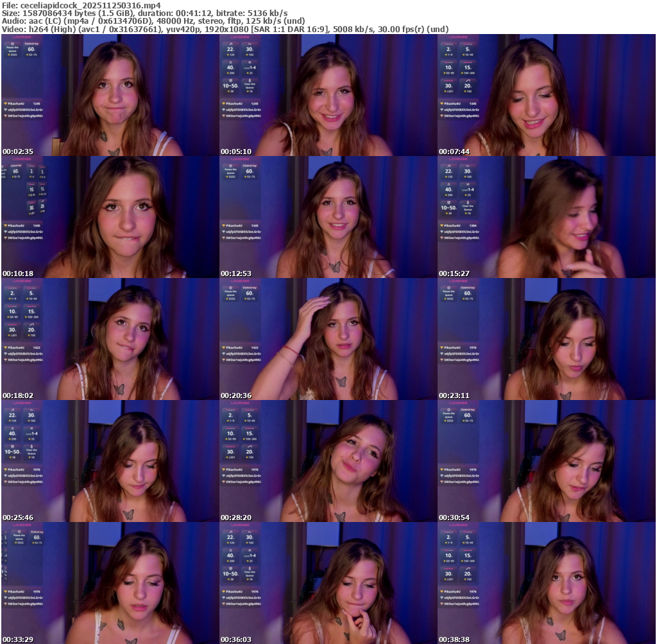
Task: Select the thumbnail at 00:15:27
Action: pos(546,217)
